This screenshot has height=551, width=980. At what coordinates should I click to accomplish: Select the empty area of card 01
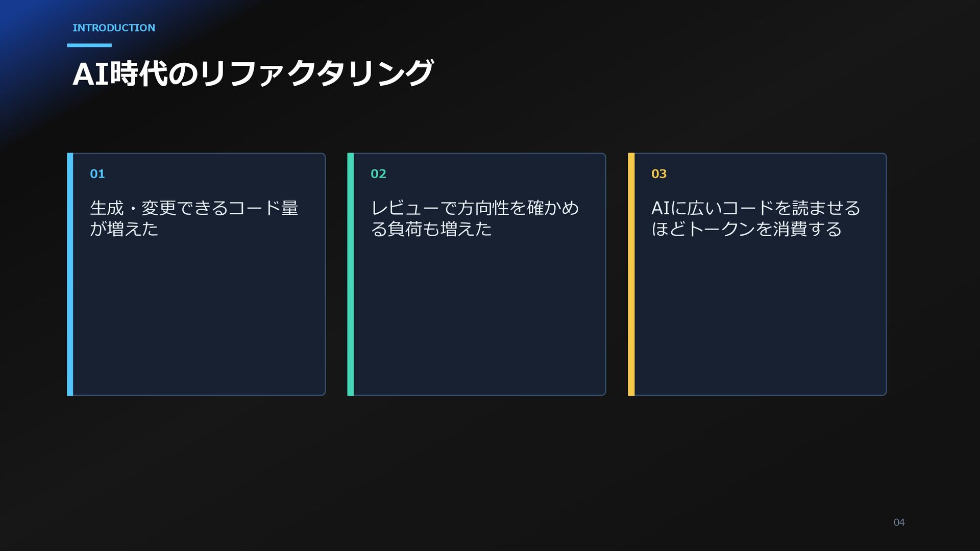pos(199,316)
